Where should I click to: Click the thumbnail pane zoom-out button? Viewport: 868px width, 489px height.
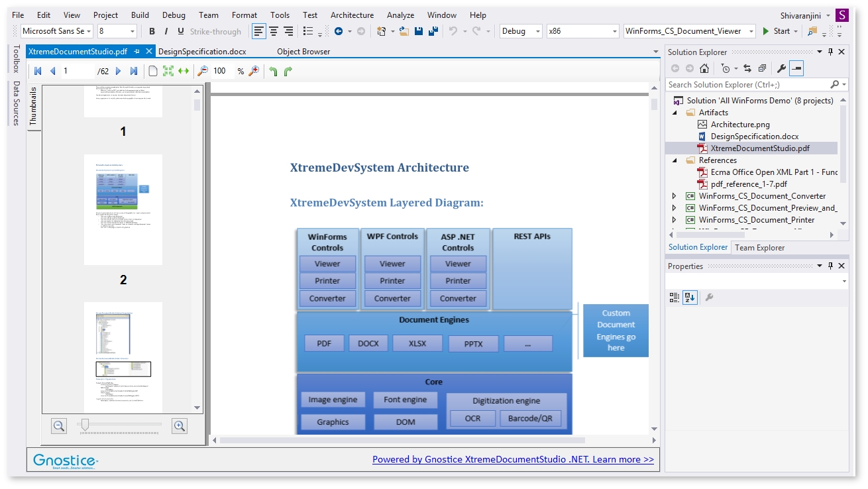pos(59,426)
